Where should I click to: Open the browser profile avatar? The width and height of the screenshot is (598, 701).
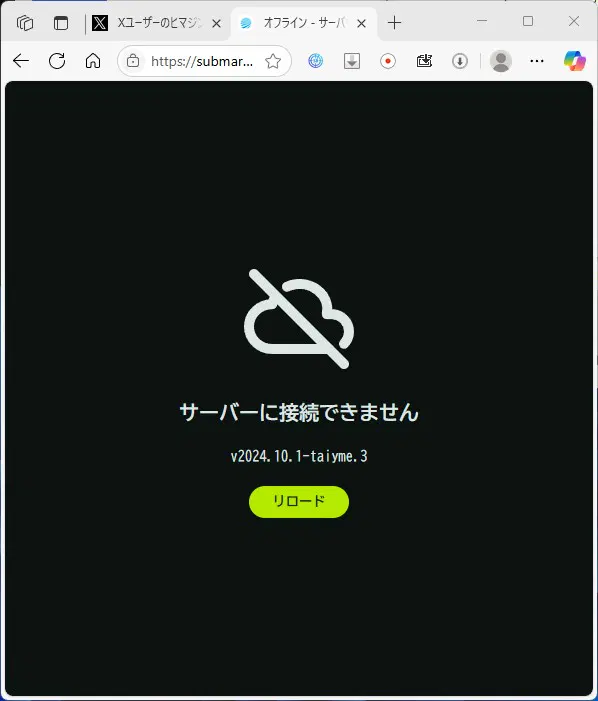501,61
